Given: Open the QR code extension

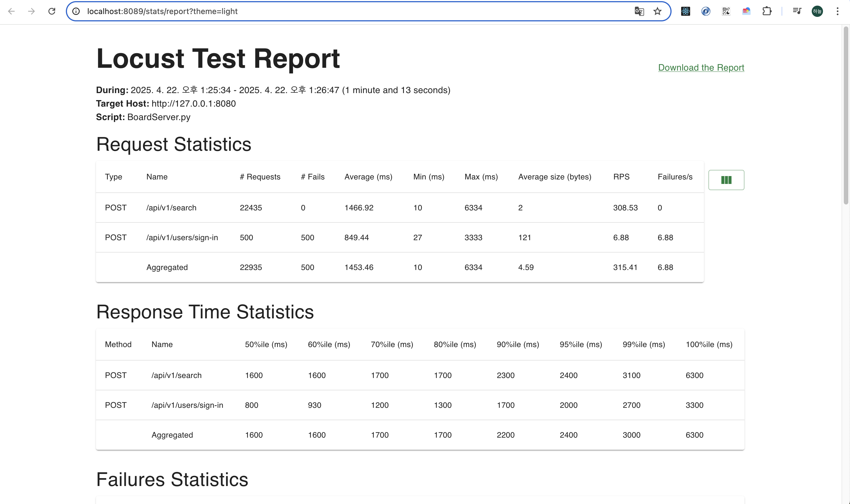Looking at the screenshot, I should pyautogui.click(x=726, y=11).
